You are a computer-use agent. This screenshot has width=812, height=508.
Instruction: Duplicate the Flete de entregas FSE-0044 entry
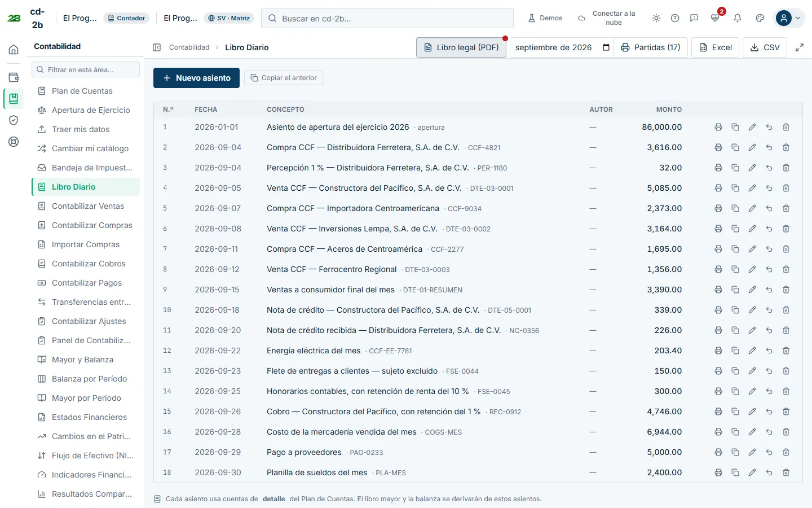735,371
